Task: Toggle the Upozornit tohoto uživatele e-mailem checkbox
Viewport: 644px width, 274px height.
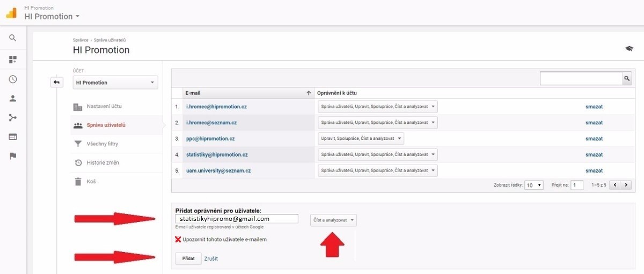Action: coord(178,239)
